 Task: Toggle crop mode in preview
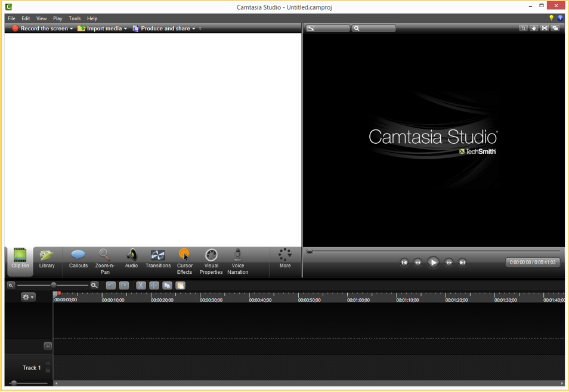[x=523, y=28]
